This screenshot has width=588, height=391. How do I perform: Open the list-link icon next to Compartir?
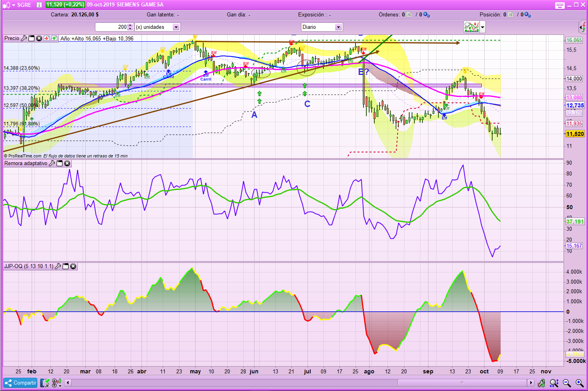(x=45, y=383)
